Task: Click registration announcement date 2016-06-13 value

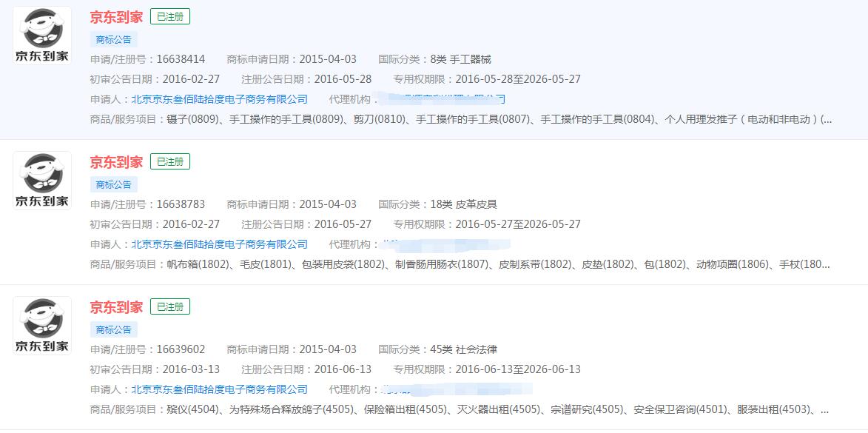Action: (343, 369)
